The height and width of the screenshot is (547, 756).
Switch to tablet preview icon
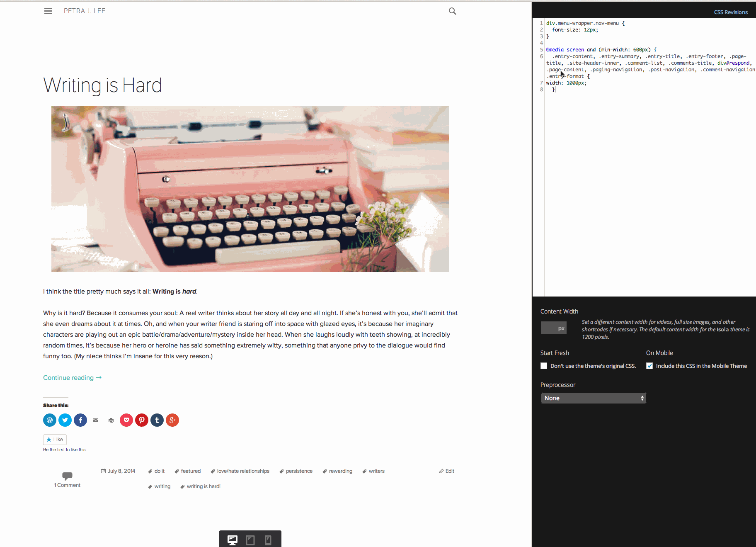click(x=250, y=540)
